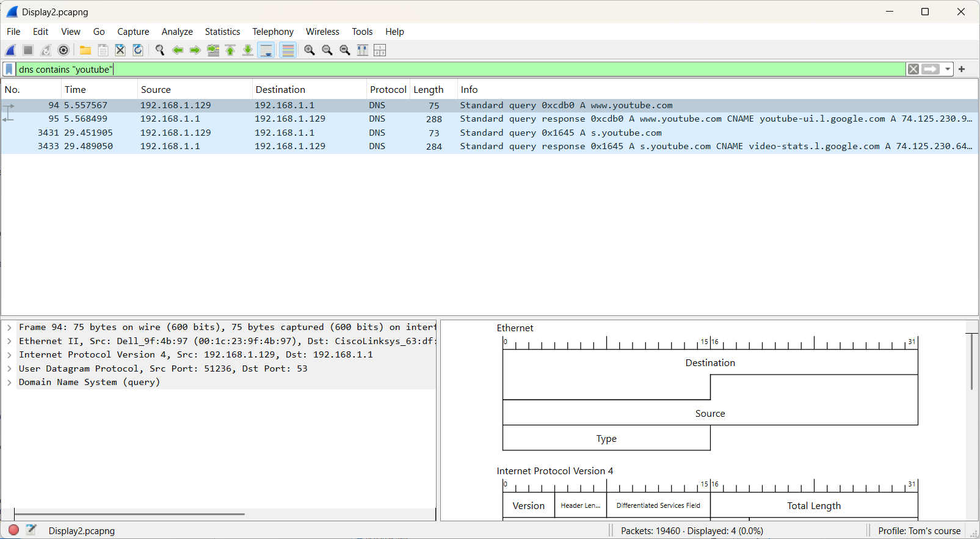The width and height of the screenshot is (980, 539).
Task: Select packet 3433 query response row
Action: coord(489,146)
